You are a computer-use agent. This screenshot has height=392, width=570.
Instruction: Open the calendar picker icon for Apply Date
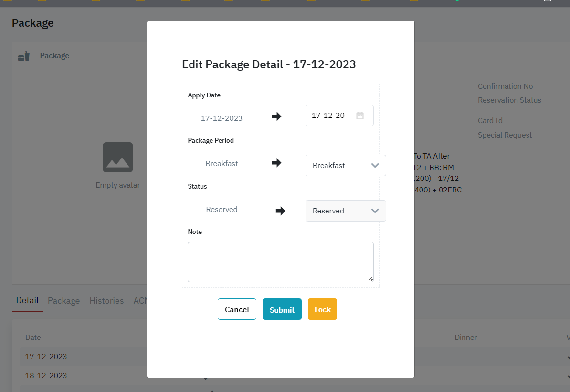coord(360,116)
